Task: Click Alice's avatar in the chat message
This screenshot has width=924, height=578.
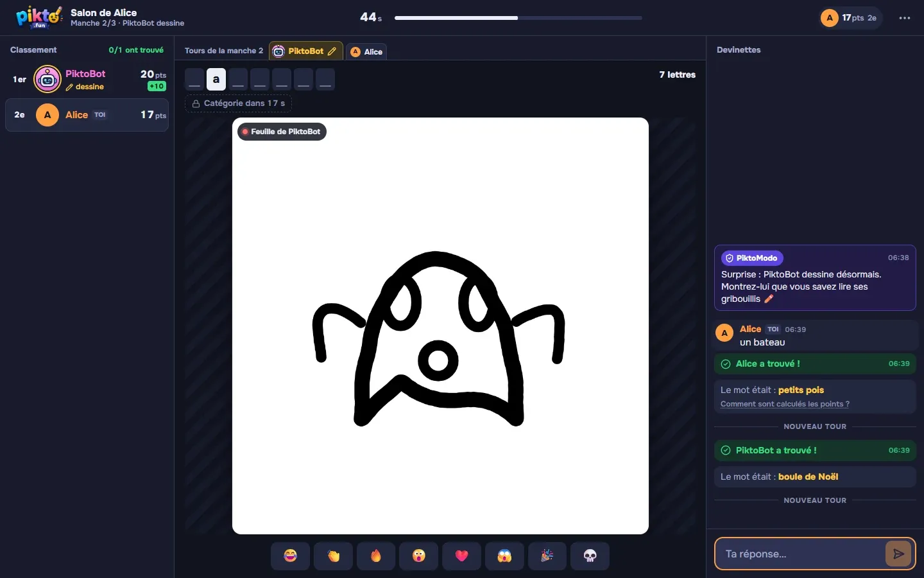Action: (x=724, y=333)
